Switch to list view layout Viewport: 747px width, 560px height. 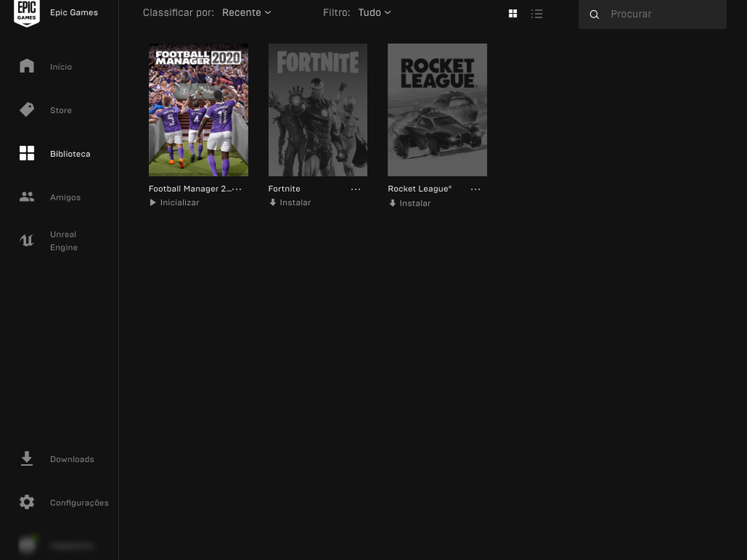(537, 14)
